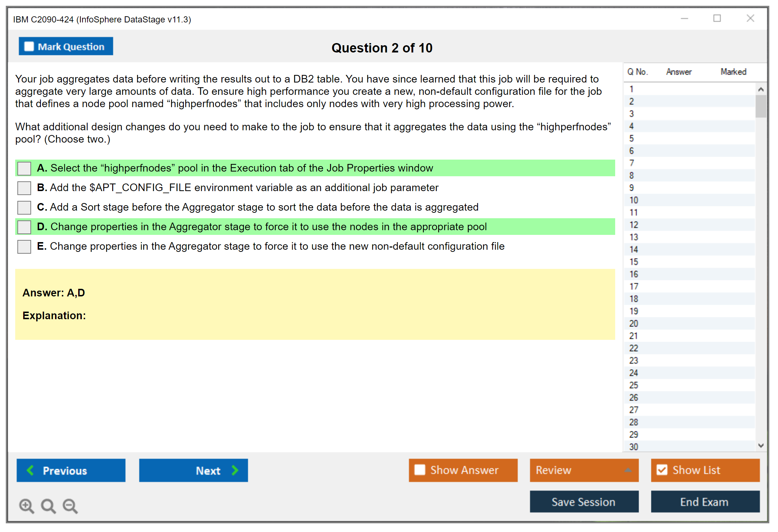Click the End Exam button

[x=705, y=502]
